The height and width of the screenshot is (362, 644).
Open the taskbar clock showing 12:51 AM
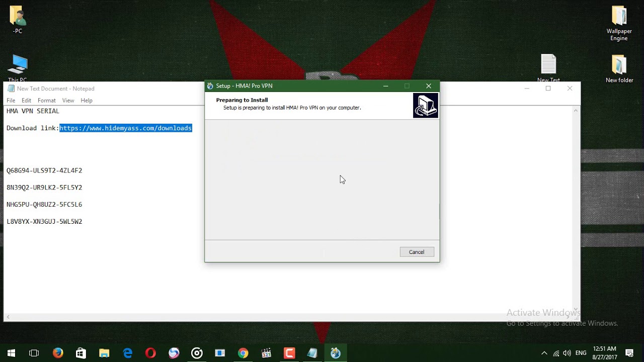pyautogui.click(x=604, y=353)
